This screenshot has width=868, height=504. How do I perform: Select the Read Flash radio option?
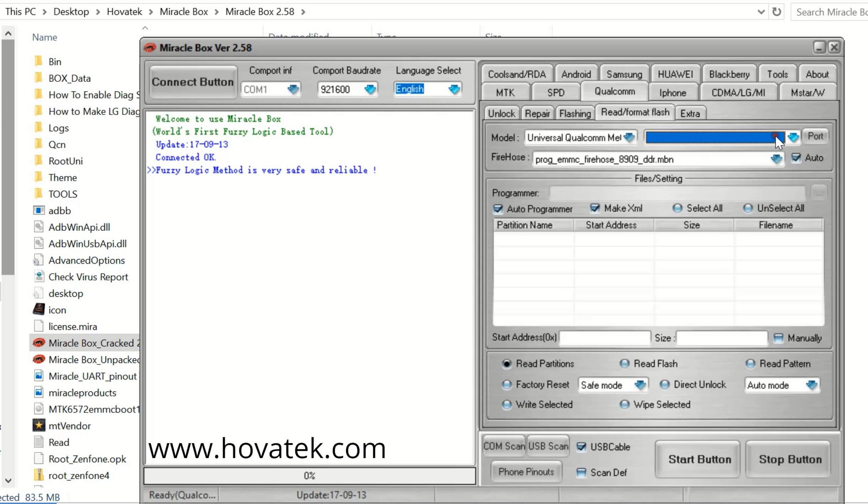(x=624, y=363)
